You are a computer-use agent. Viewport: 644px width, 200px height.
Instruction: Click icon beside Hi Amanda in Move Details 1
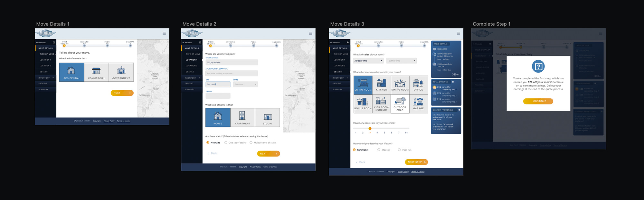coord(54,42)
